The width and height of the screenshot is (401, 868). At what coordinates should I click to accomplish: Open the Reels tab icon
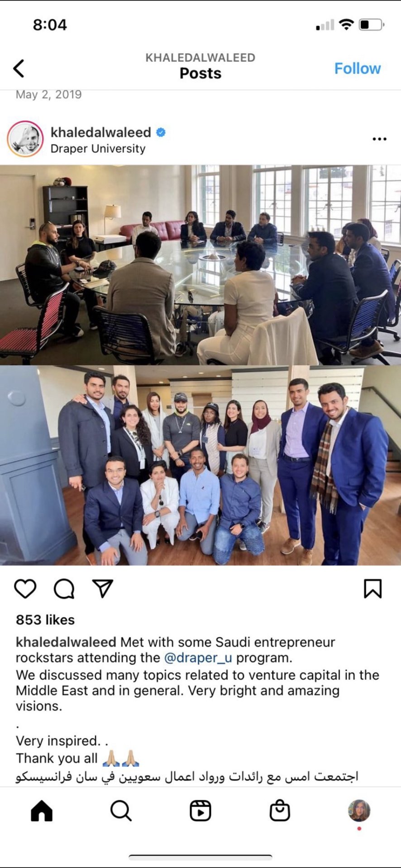(x=200, y=811)
